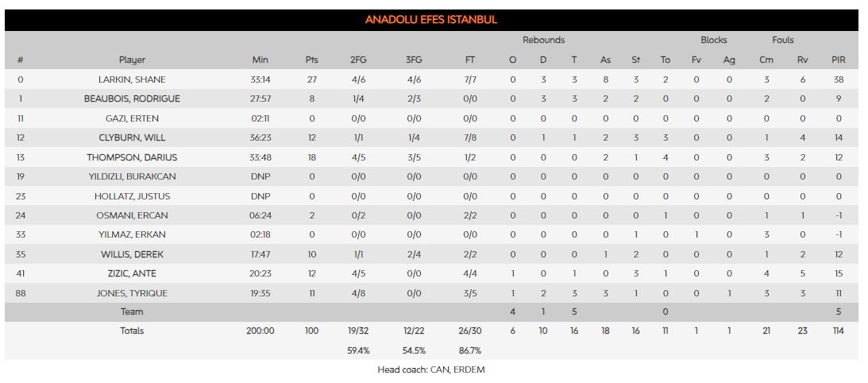This screenshot has width=868, height=383.
Task: Open Hollatz, Justus player entry
Action: point(132,196)
